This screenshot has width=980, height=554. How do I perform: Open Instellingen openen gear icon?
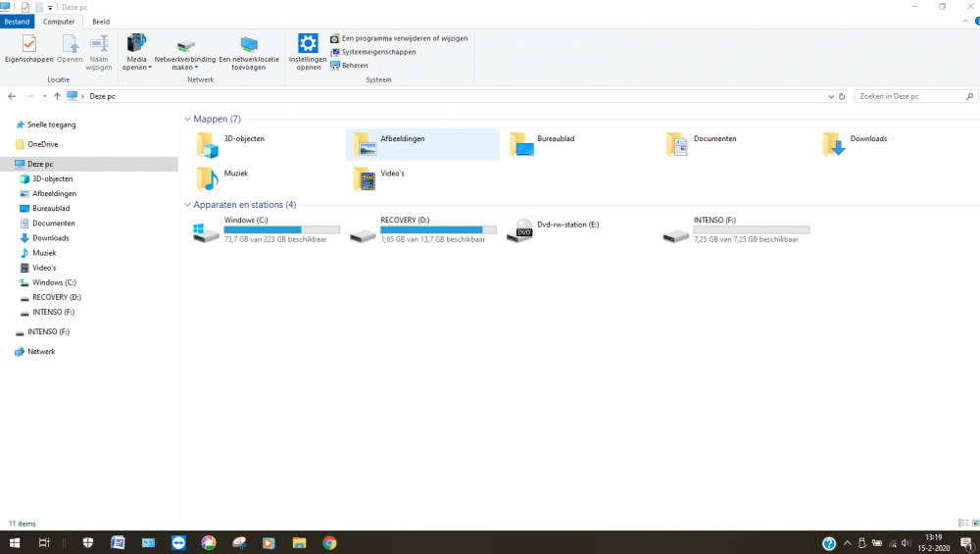click(x=308, y=52)
